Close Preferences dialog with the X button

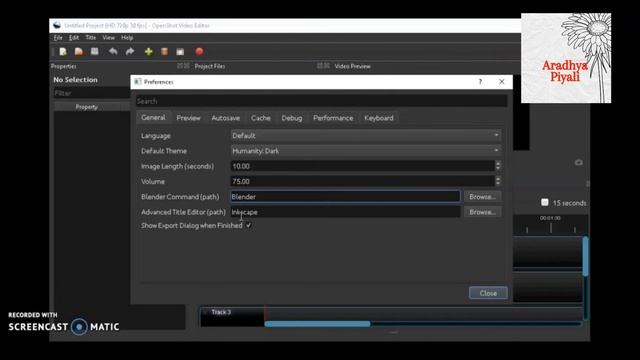502,82
